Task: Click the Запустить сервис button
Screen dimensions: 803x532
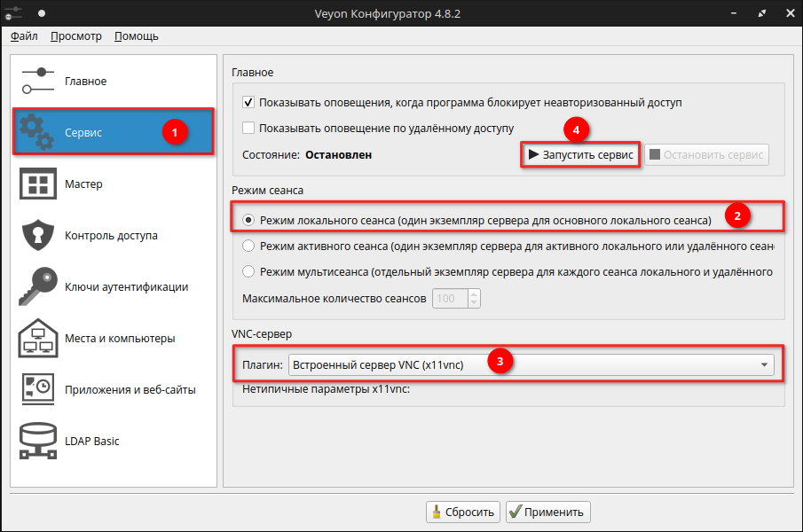Action: tap(581, 154)
